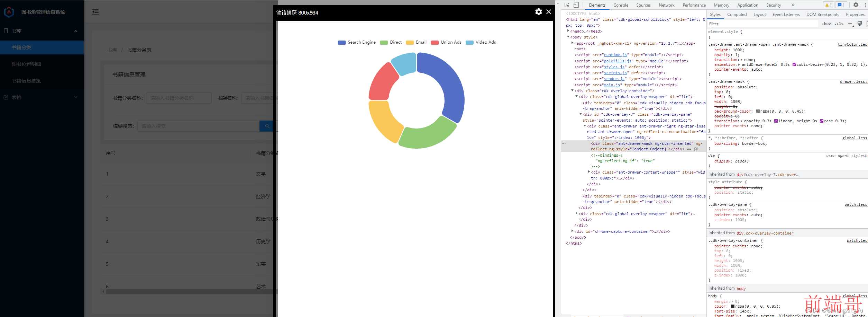Expand the 表格 sidebar menu
Image resolution: width=868 pixels, height=317 pixels.
(76, 97)
